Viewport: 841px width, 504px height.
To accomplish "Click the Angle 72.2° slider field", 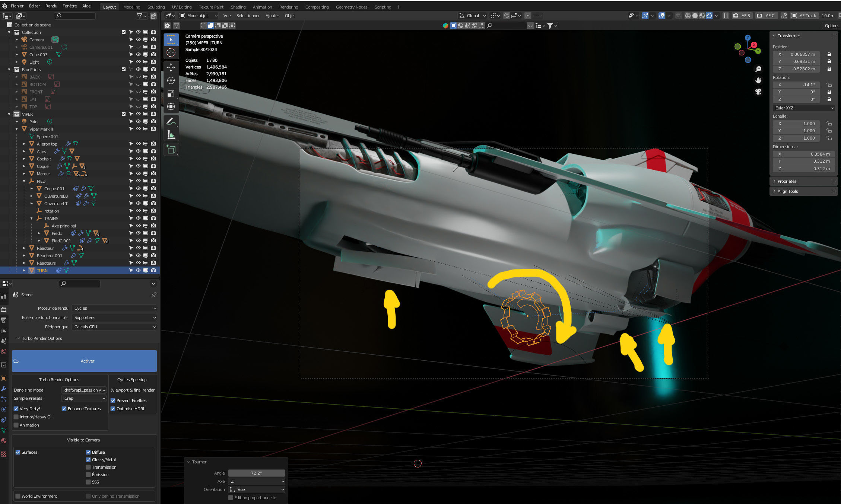I will coord(256,473).
